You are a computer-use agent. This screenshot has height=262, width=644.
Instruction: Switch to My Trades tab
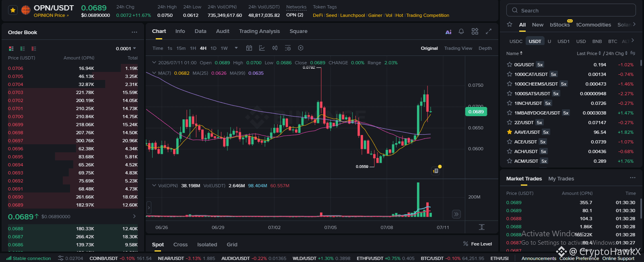[x=561, y=179]
